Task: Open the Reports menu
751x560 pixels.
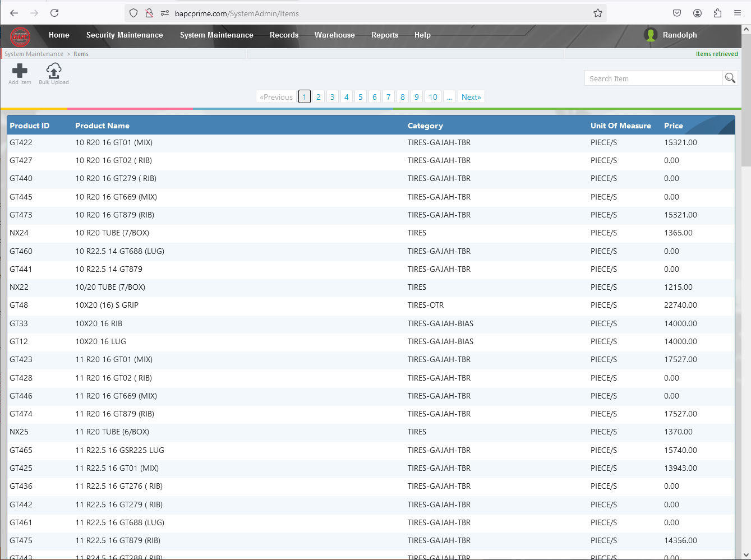Action: point(384,35)
